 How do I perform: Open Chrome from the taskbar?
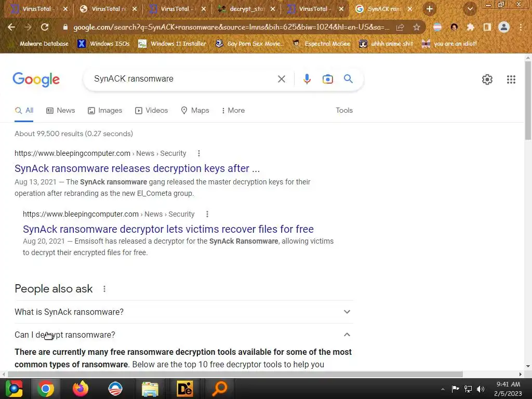point(46,389)
